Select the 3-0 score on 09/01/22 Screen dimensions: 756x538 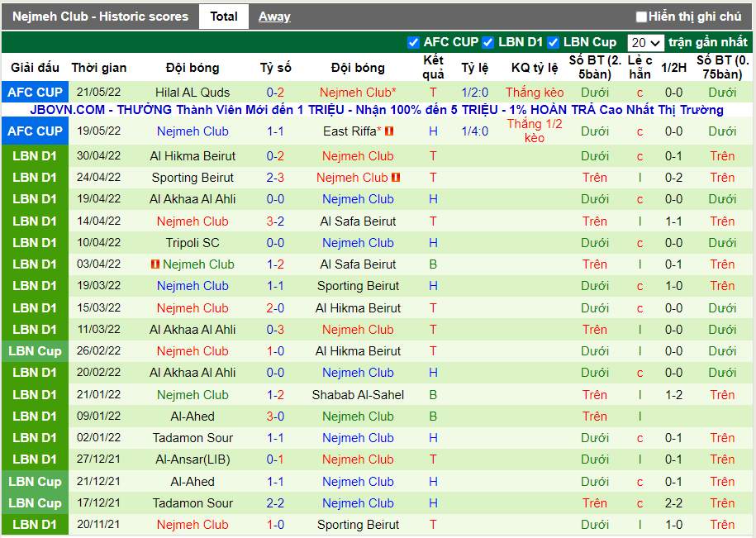(275, 417)
